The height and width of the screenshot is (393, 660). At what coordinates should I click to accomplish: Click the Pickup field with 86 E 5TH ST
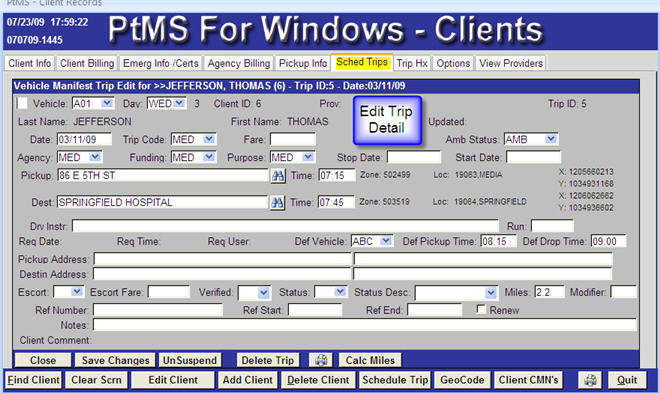pos(162,175)
